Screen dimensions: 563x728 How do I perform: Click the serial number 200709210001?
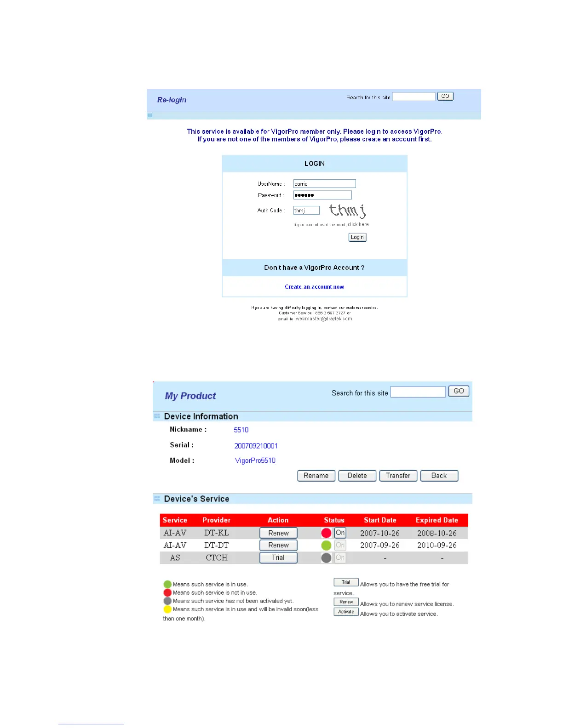(256, 446)
